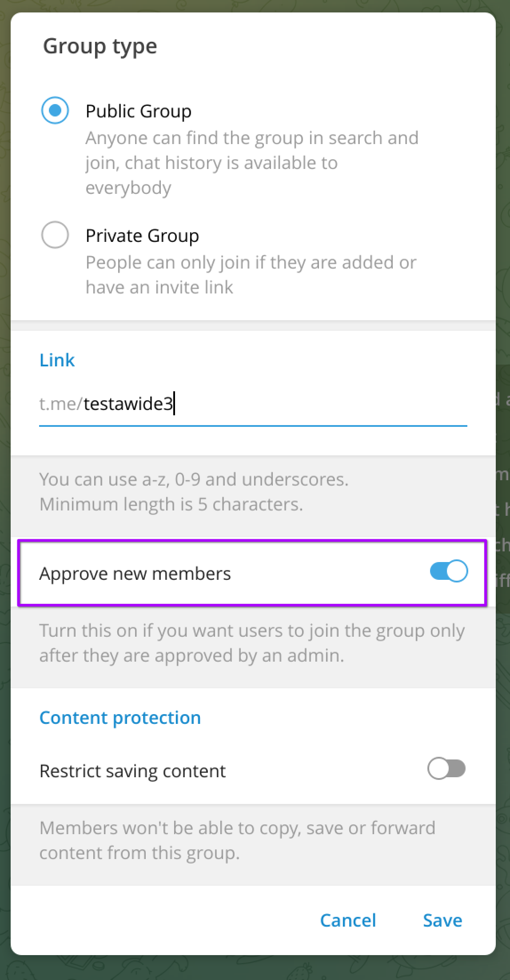Click the Link section heading
Viewport: 510px width, 980px height.
click(x=57, y=360)
